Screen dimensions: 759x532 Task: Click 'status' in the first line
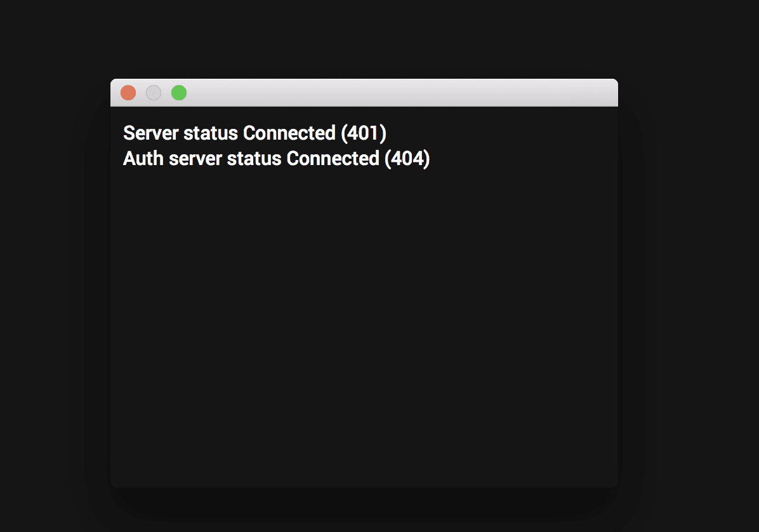tap(211, 133)
